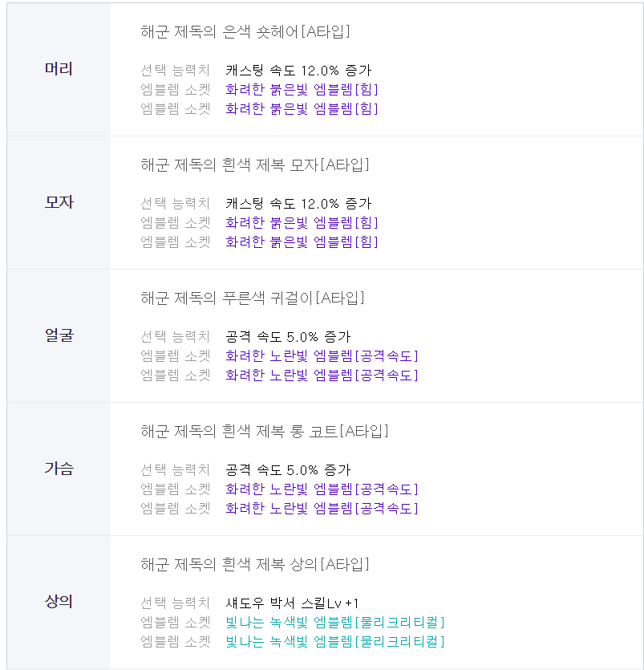Select item title 해군 제독의 푸른색 귀걸이[A타입]
This screenshot has height=670, width=644.
tap(253, 298)
